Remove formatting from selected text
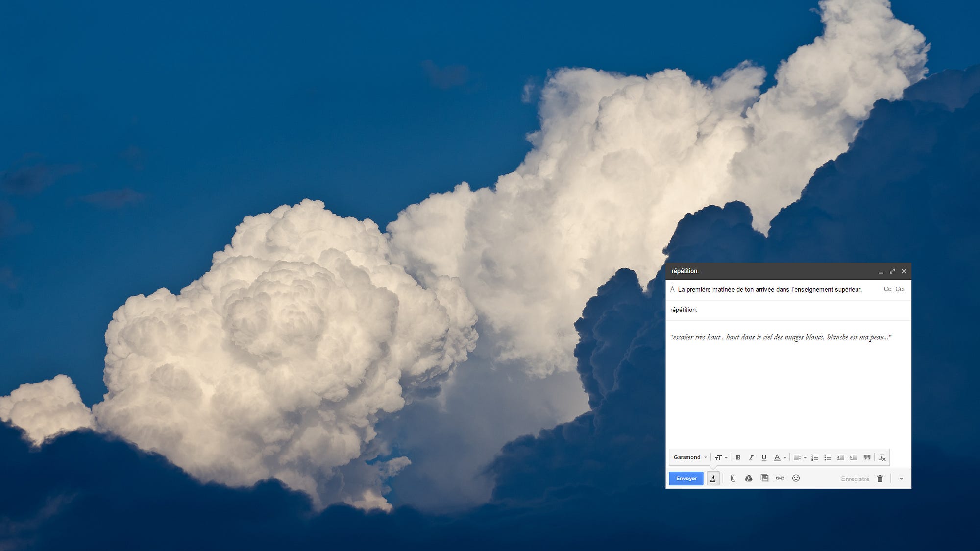The image size is (980, 551). pyautogui.click(x=882, y=457)
